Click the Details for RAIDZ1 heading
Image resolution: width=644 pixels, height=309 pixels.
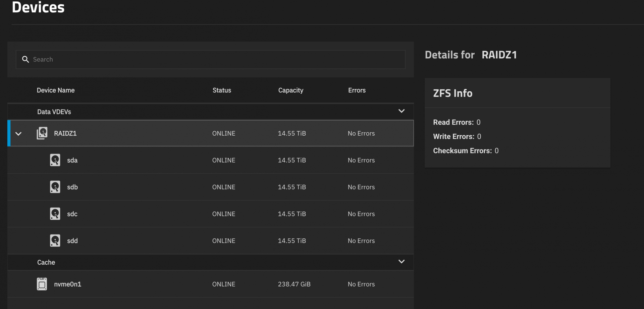click(471, 55)
